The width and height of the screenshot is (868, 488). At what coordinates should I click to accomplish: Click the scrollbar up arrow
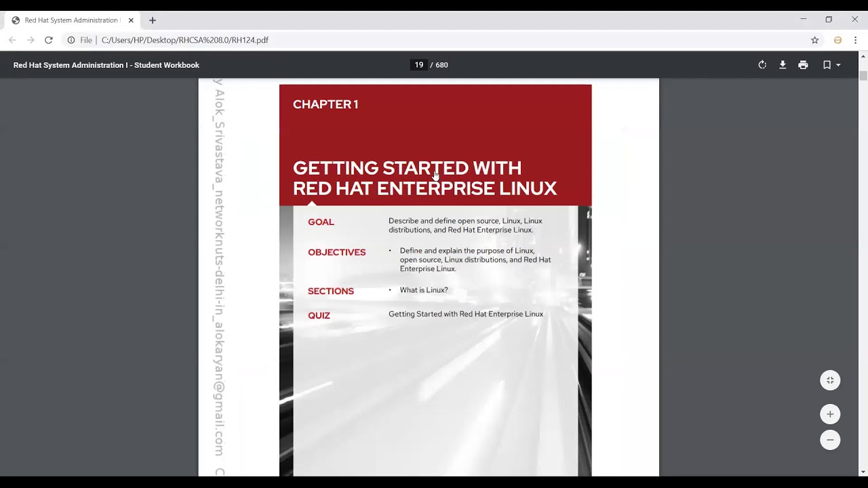(863, 56)
